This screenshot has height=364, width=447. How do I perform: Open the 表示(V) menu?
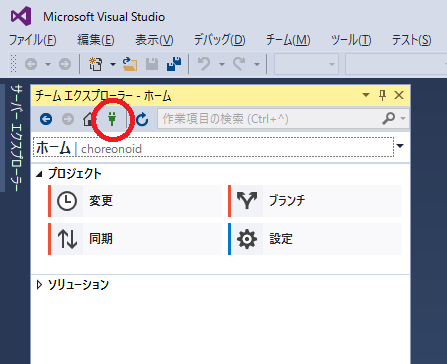(154, 40)
